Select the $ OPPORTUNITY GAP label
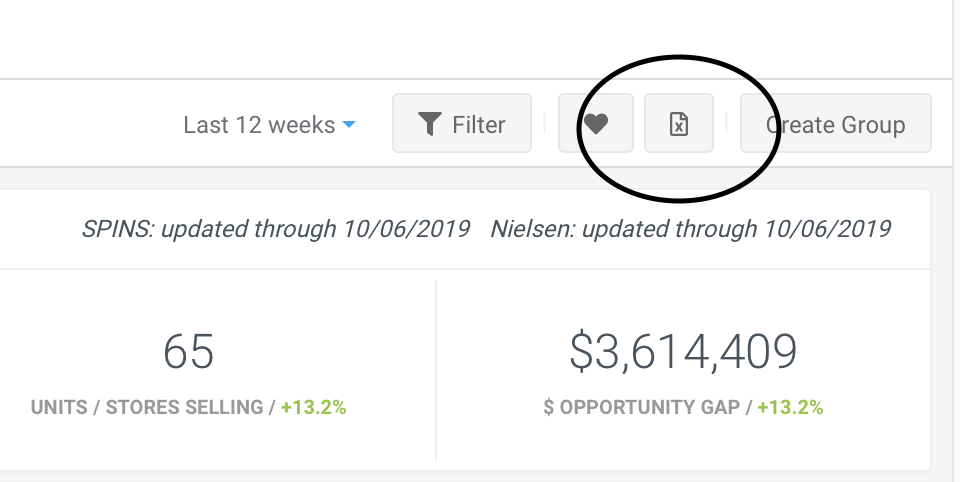Screen dimensions: 960x482 coord(642,407)
